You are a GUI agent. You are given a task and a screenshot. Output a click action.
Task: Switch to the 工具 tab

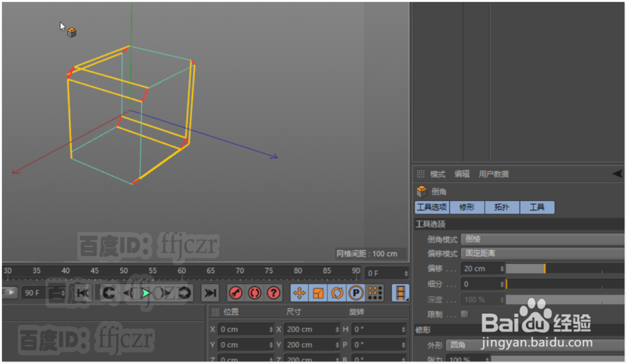537,207
